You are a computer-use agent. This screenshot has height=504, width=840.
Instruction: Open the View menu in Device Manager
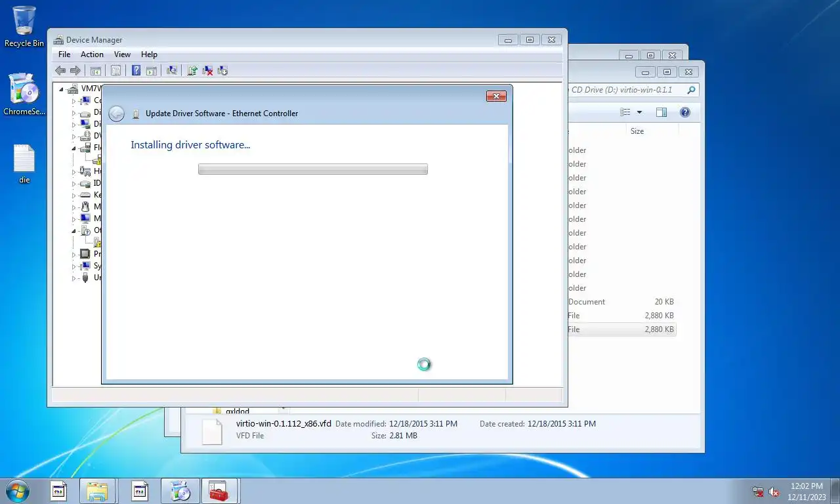[122, 54]
